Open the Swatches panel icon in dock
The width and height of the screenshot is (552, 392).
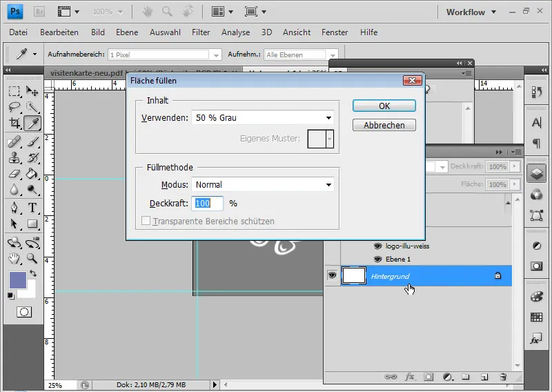(536, 317)
